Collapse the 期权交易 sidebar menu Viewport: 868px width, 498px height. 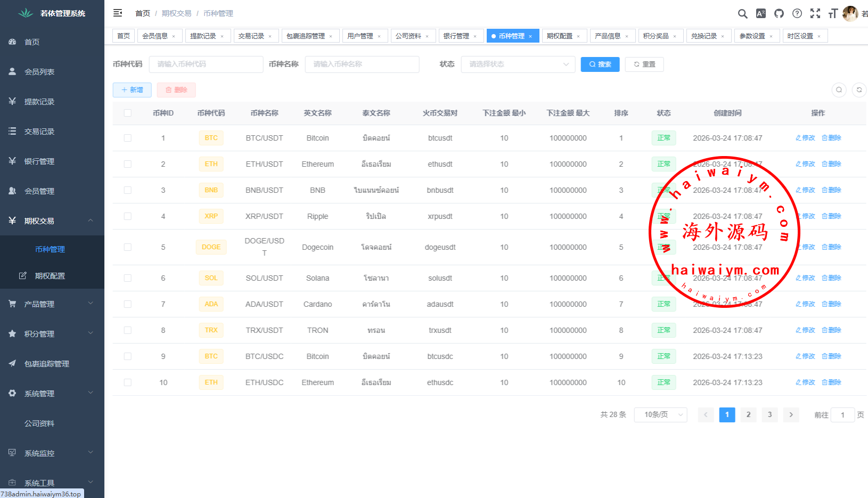52,221
